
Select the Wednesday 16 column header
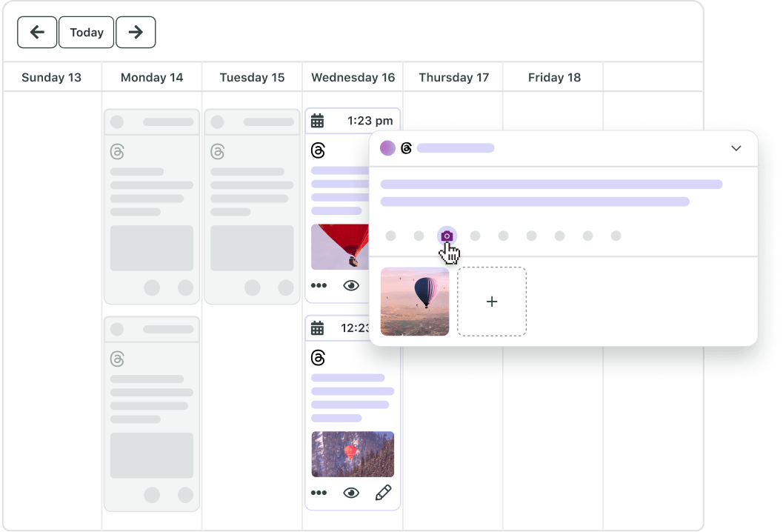click(x=353, y=77)
